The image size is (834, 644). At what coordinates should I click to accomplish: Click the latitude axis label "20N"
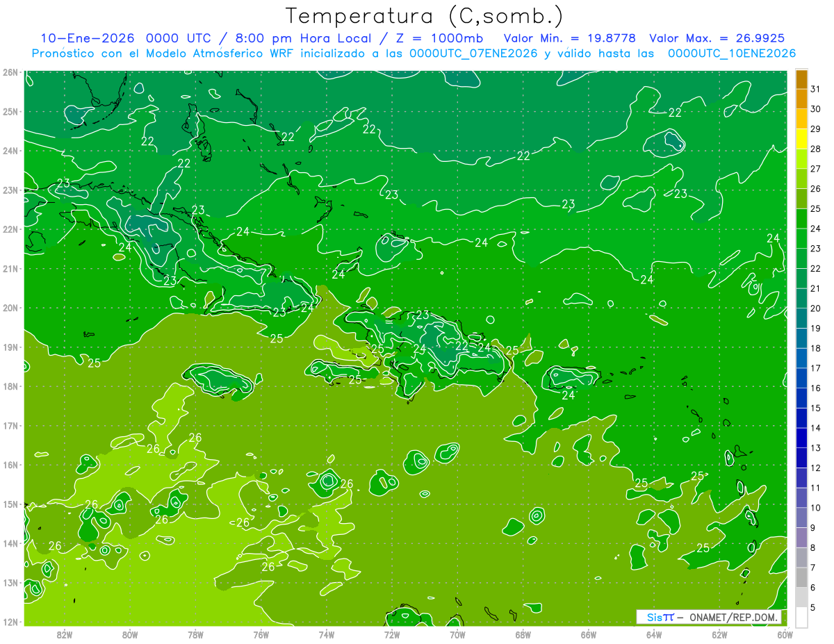point(10,308)
